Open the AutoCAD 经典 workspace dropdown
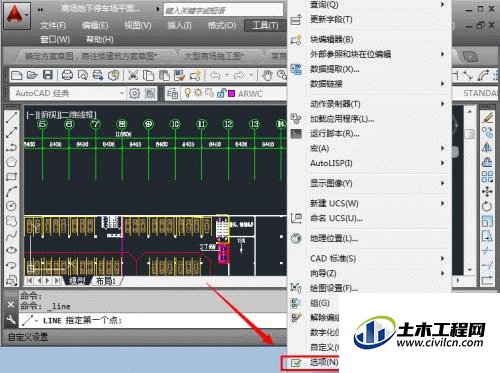The image size is (500, 373). pyautogui.click(x=68, y=93)
